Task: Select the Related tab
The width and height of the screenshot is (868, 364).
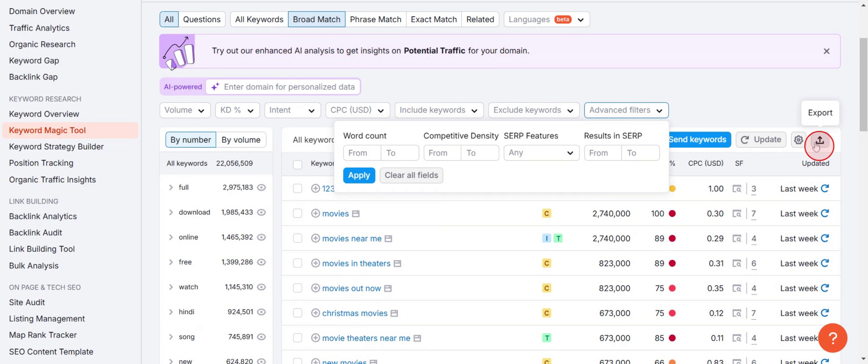Action: pyautogui.click(x=480, y=19)
